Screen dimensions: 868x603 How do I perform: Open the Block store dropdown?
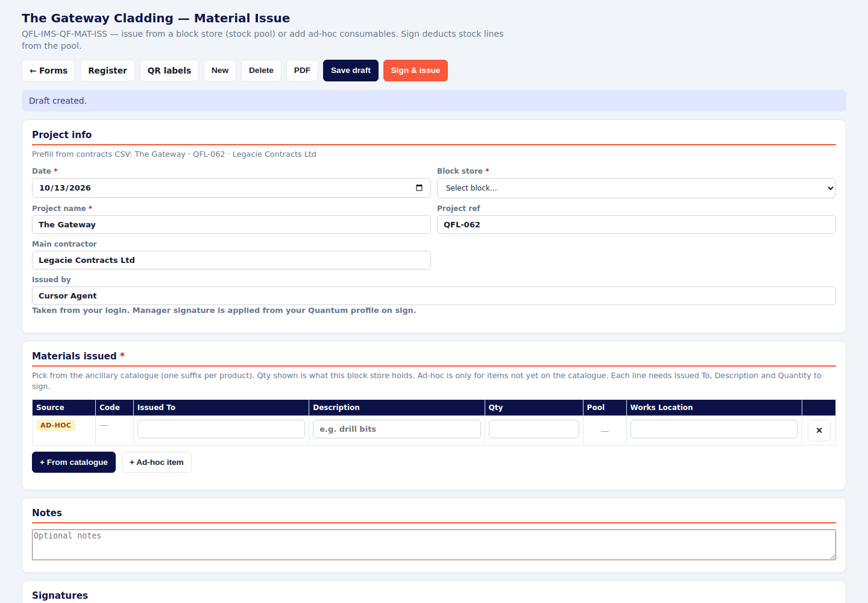point(636,188)
